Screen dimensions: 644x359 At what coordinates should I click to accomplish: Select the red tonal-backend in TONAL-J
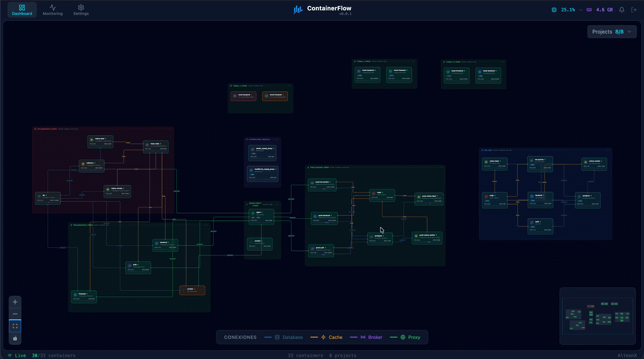tap(243, 96)
